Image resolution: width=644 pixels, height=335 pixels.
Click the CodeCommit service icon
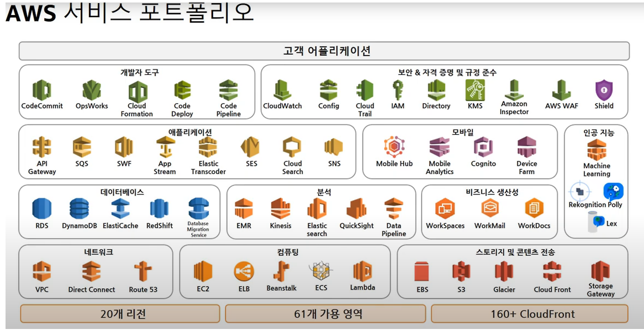(x=42, y=91)
